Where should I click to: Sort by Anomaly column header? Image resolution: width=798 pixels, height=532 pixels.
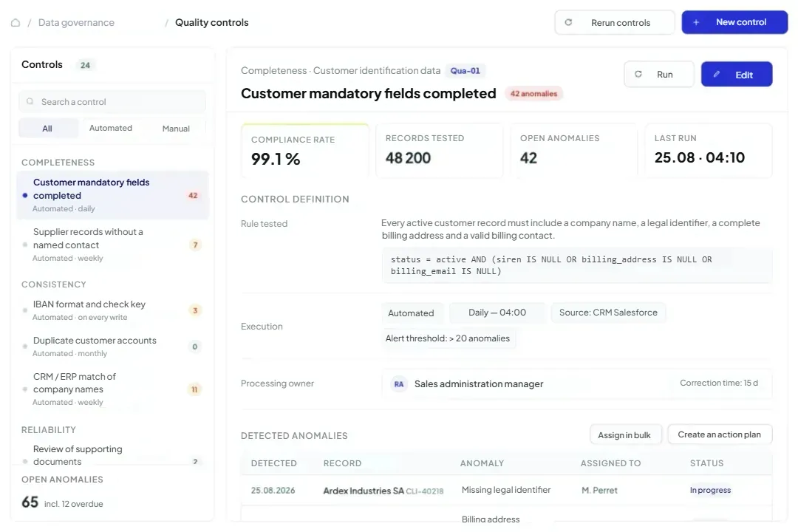coord(482,463)
